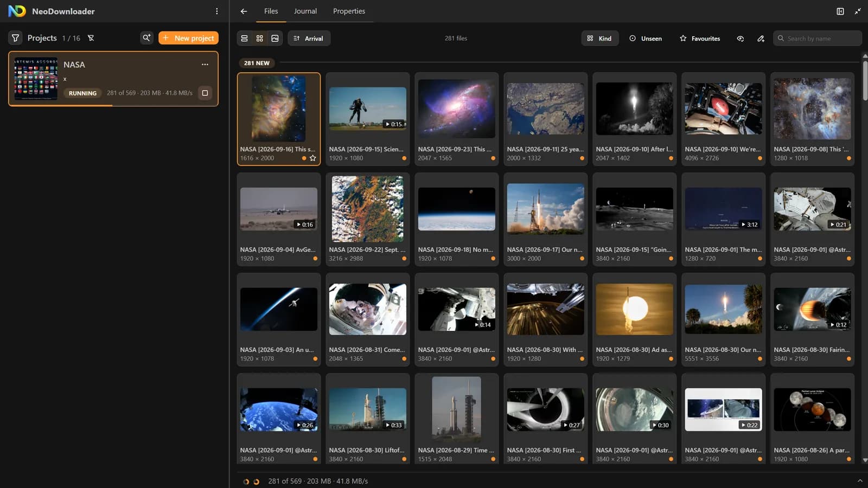Image resolution: width=868 pixels, height=488 pixels.
Task: Toggle the Favourites filter
Action: click(x=700, y=38)
